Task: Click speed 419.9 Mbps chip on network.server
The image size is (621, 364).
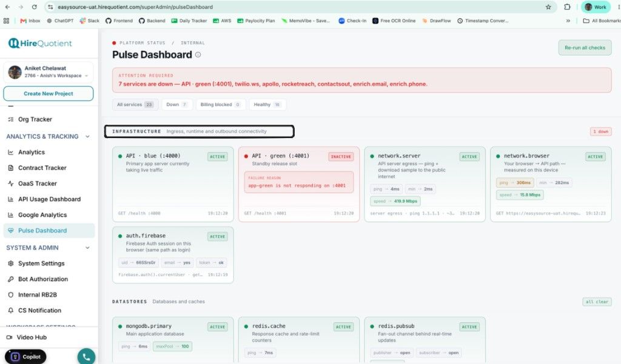Action: click(395, 202)
